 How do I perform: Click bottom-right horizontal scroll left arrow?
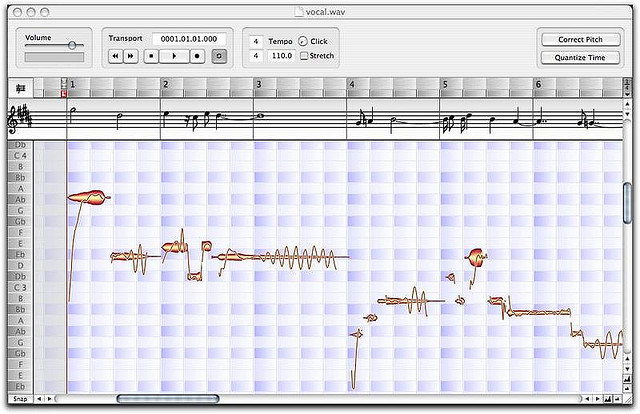tap(587, 398)
